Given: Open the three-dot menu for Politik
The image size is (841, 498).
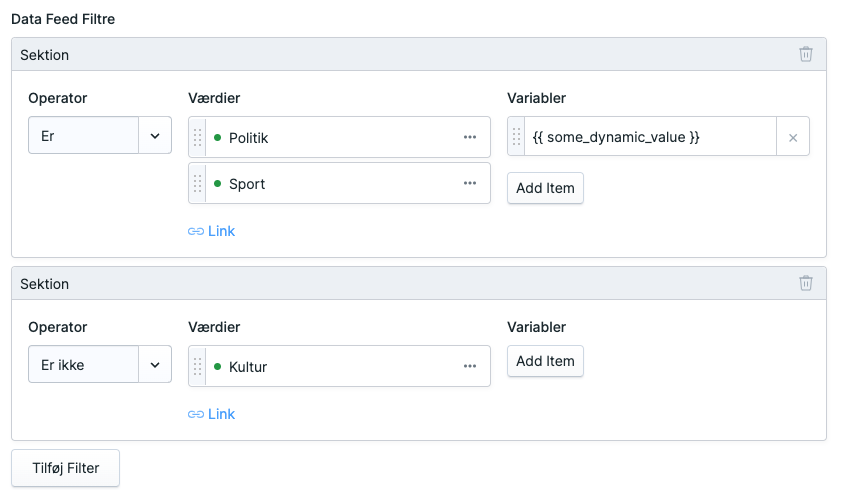Looking at the screenshot, I should (x=470, y=137).
